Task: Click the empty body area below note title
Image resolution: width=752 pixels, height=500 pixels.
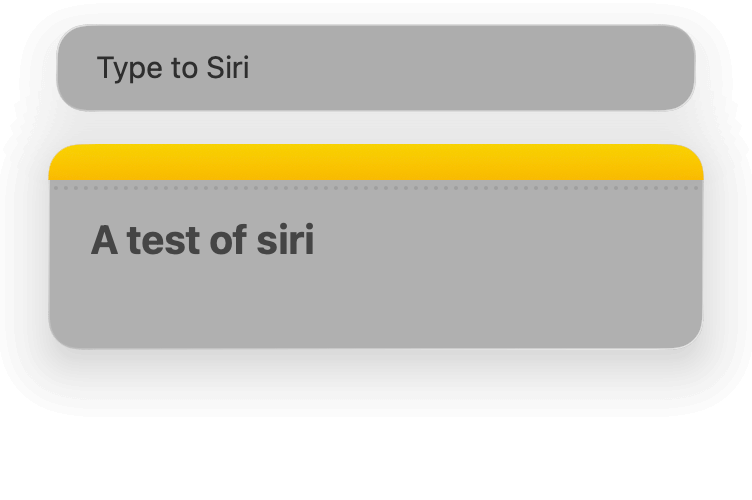Action: pos(375,305)
